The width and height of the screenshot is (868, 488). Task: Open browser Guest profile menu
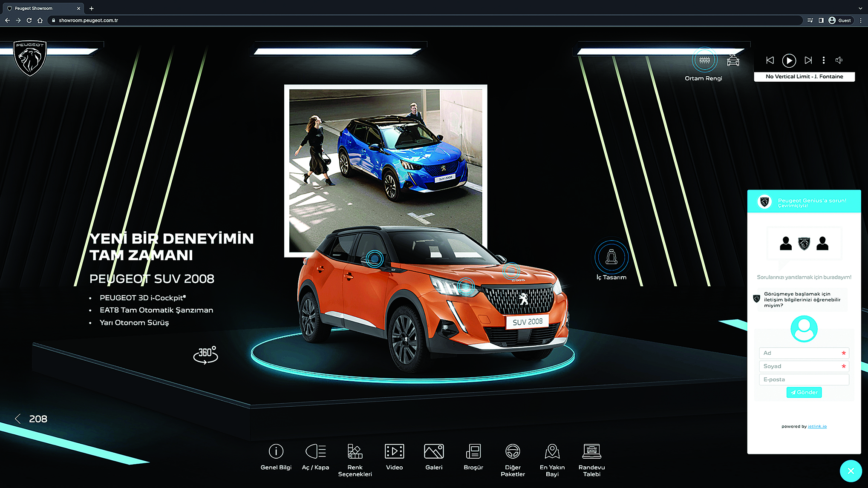(x=840, y=20)
